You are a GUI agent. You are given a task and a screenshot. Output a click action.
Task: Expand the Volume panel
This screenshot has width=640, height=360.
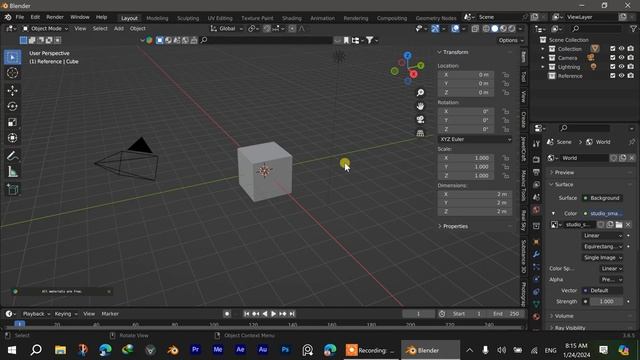point(564,316)
